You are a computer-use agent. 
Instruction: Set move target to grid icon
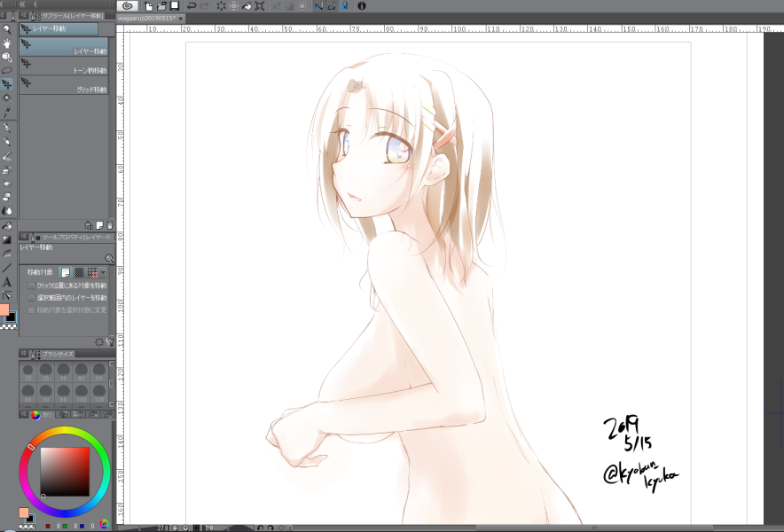click(92, 272)
